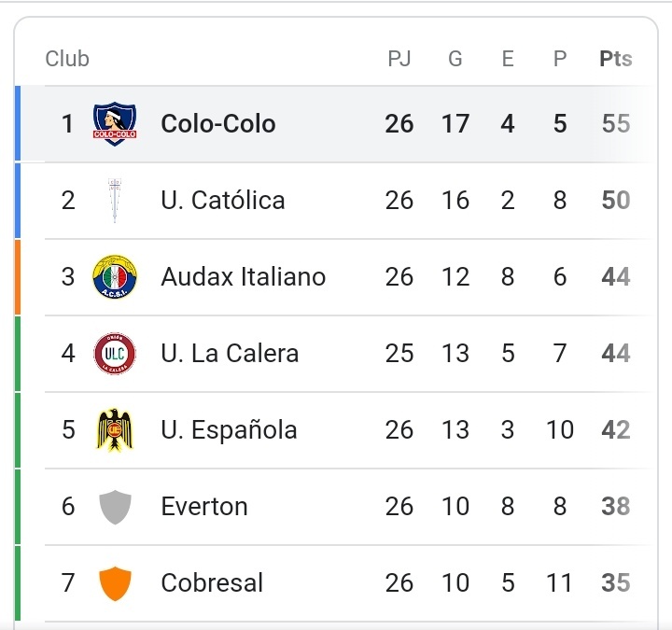Click Cobresal's 35 points value
Viewport: 672px width, 630px height.
click(615, 583)
